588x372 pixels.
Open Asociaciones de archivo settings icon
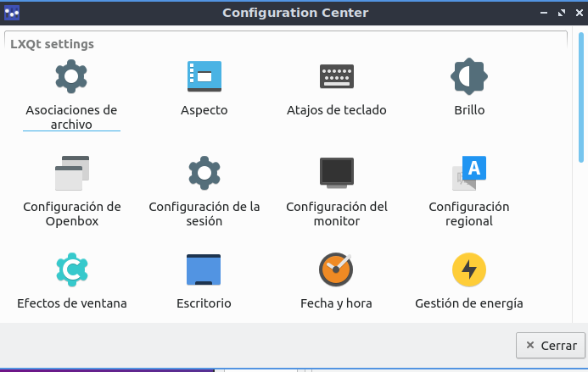click(x=71, y=77)
